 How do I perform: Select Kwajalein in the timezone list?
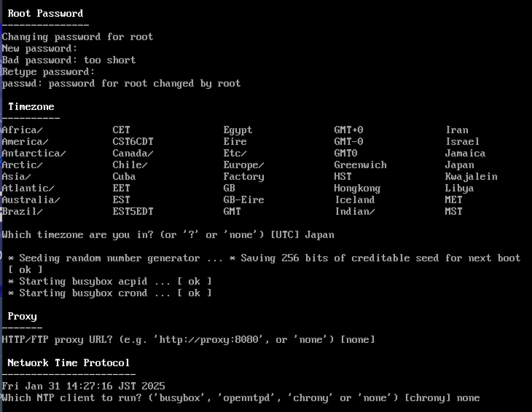(471, 176)
